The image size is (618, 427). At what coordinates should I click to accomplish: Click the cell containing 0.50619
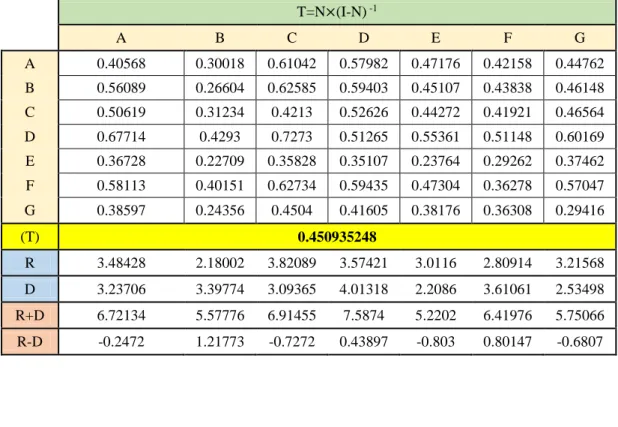(x=121, y=112)
